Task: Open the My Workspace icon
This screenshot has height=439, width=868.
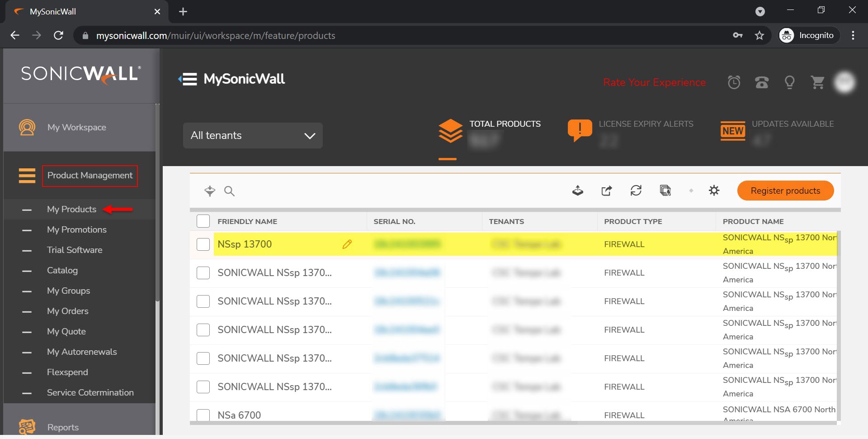Action: [x=27, y=127]
